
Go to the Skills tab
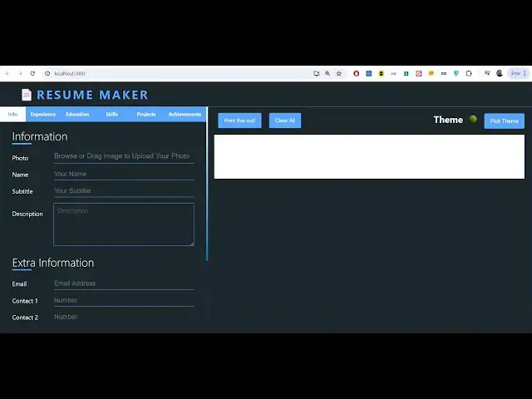[111, 115]
